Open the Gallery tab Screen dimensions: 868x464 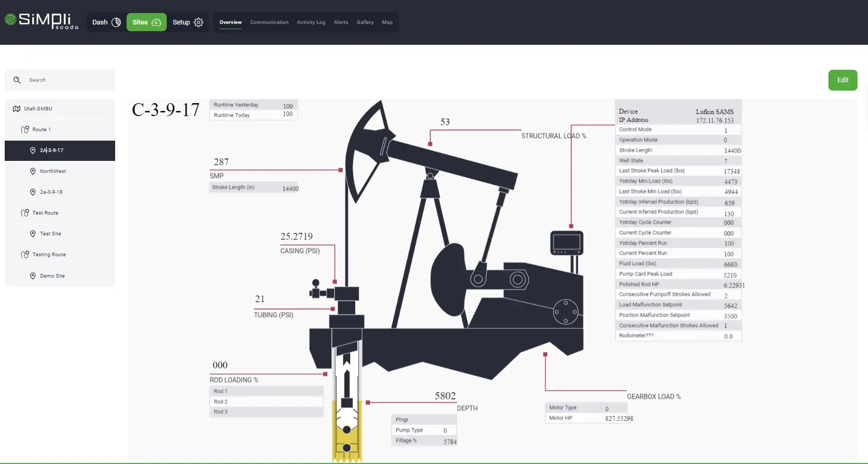click(x=365, y=22)
